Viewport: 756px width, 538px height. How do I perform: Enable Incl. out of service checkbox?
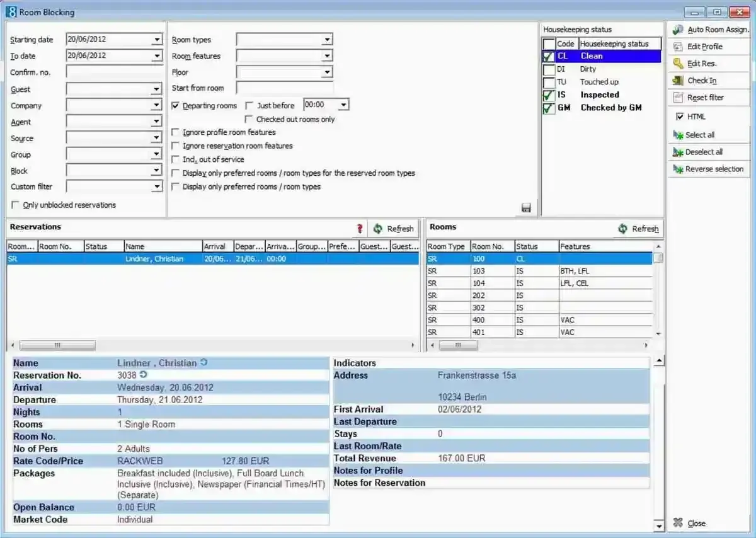[x=176, y=159]
